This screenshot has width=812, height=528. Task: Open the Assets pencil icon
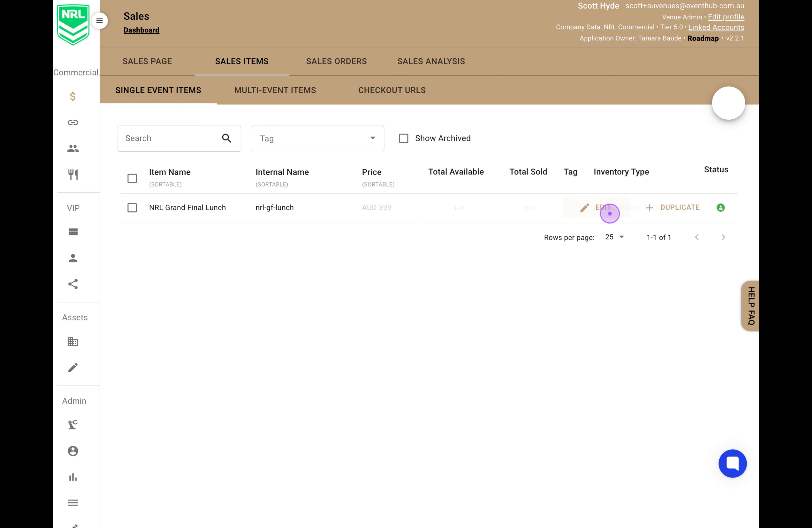(x=73, y=367)
